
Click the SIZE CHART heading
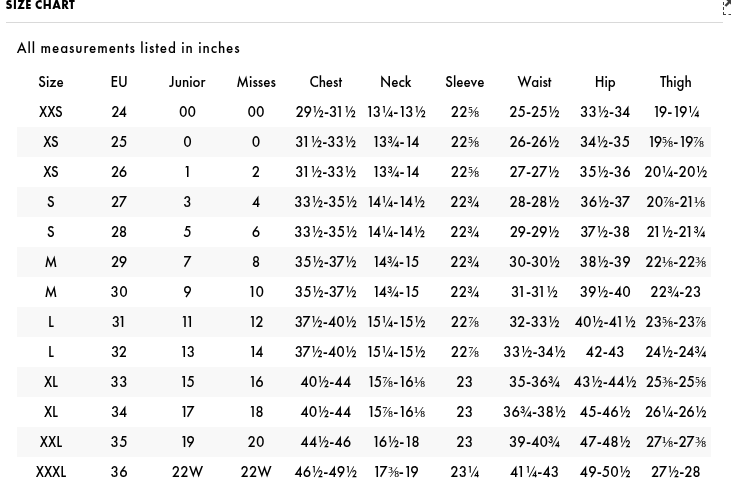coord(41,6)
